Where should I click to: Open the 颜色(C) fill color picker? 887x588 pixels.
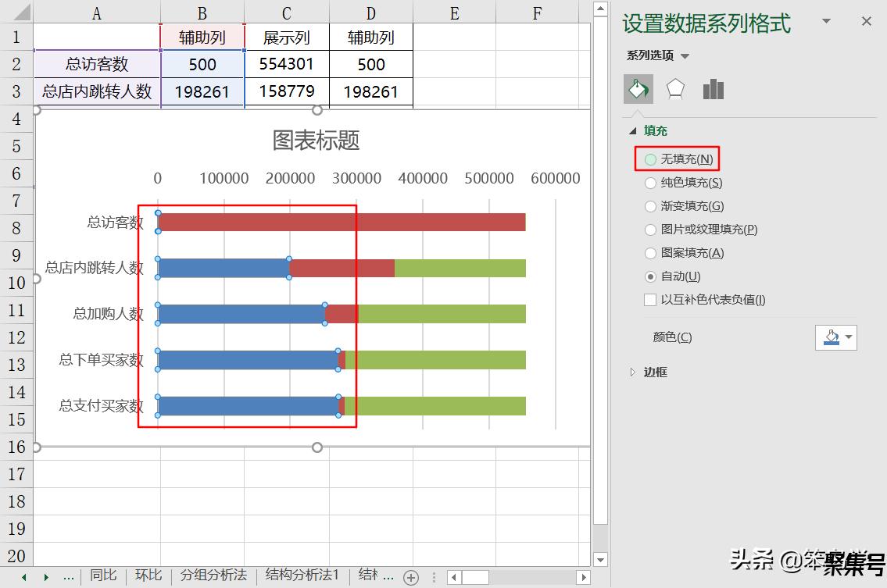(x=835, y=337)
